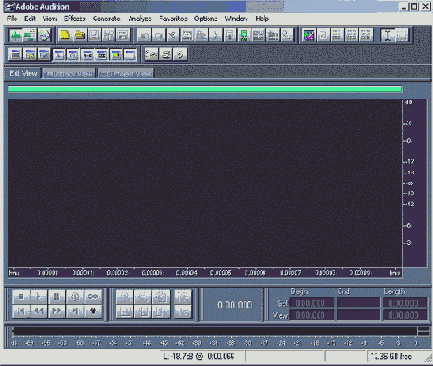Image resolution: width=433 pixels, height=366 pixels.
Task: Open the Favorites menu
Action: (x=173, y=19)
